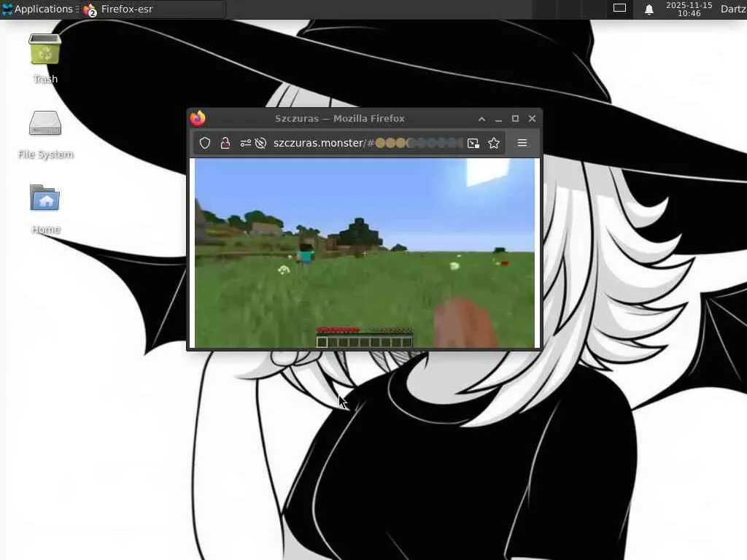Open site permissions icon in address bar
The image size is (747, 560).
245,143
